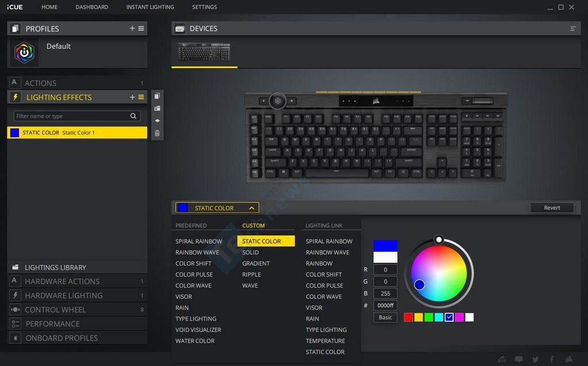Open the Static Color effect type dropdown
The width and height of the screenshot is (588, 366).
pyautogui.click(x=217, y=207)
